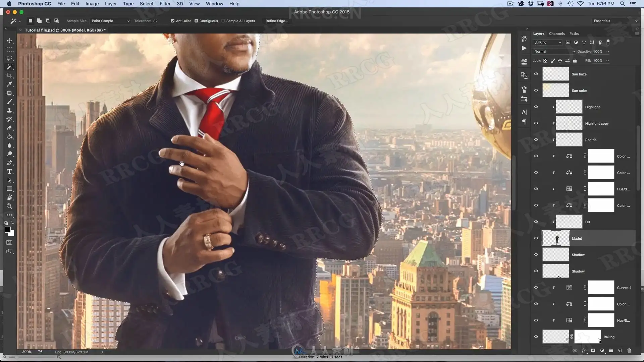This screenshot has height=362, width=644.
Task: Open the blend mode Normal dropdown
Action: tap(554, 52)
